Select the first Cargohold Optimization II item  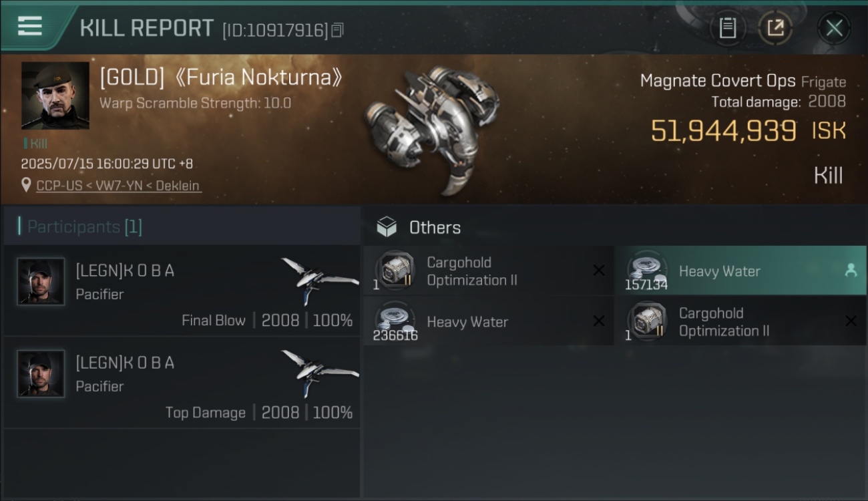pyautogui.click(x=488, y=271)
